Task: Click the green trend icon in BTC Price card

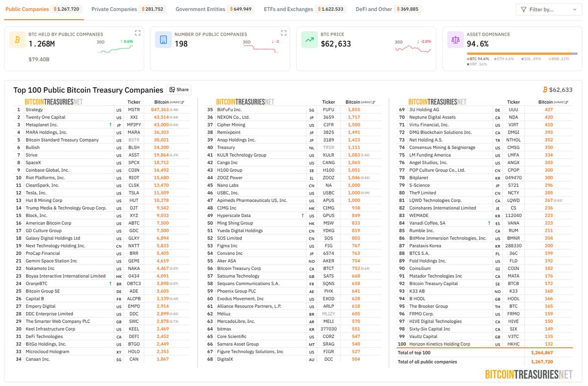Action: [309, 40]
